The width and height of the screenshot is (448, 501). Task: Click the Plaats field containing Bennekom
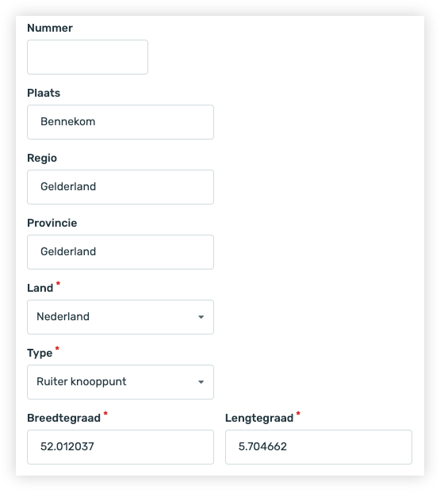click(x=121, y=122)
